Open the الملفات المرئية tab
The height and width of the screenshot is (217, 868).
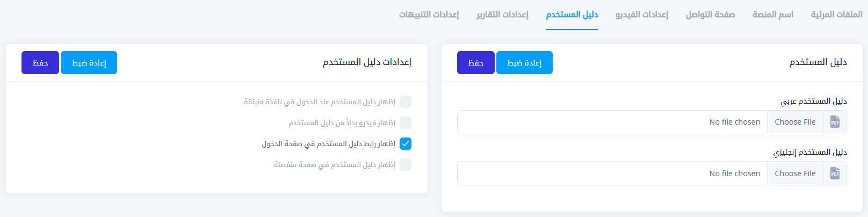(x=836, y=15)
